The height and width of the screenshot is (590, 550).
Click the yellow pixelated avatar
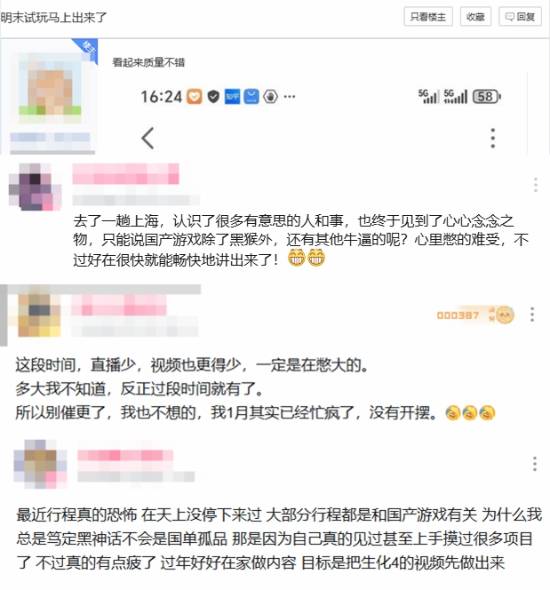click(x=39, y=315)
